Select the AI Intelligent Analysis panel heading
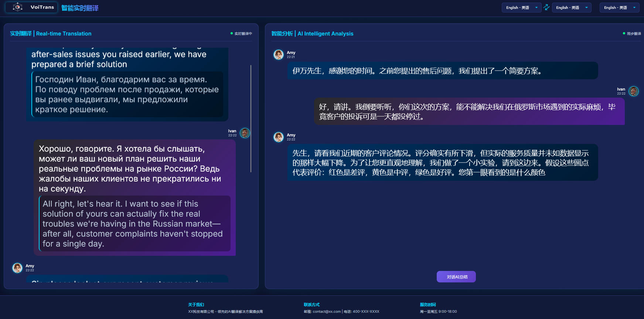This screenshot has height=319, width=644. tap(312, 34)
